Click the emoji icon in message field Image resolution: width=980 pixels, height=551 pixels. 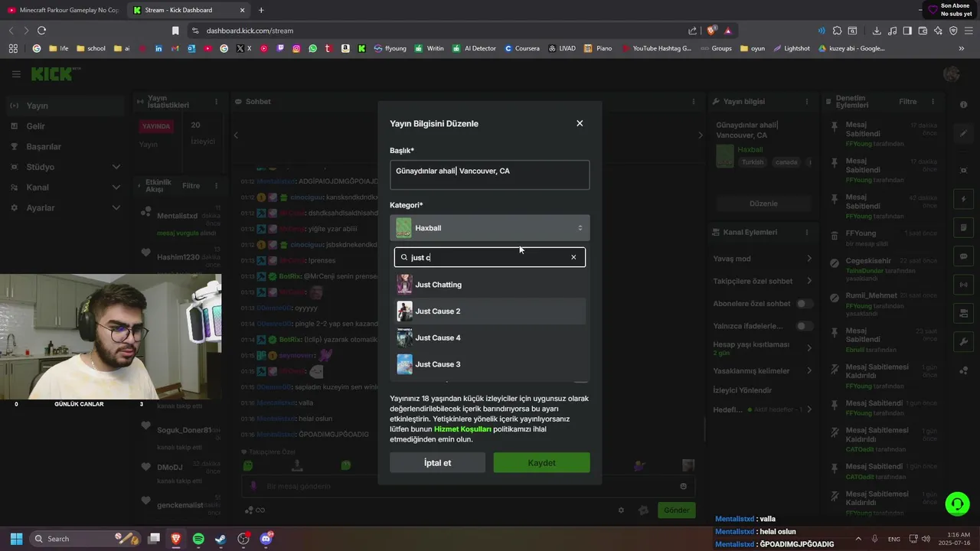tap(684, 486)
